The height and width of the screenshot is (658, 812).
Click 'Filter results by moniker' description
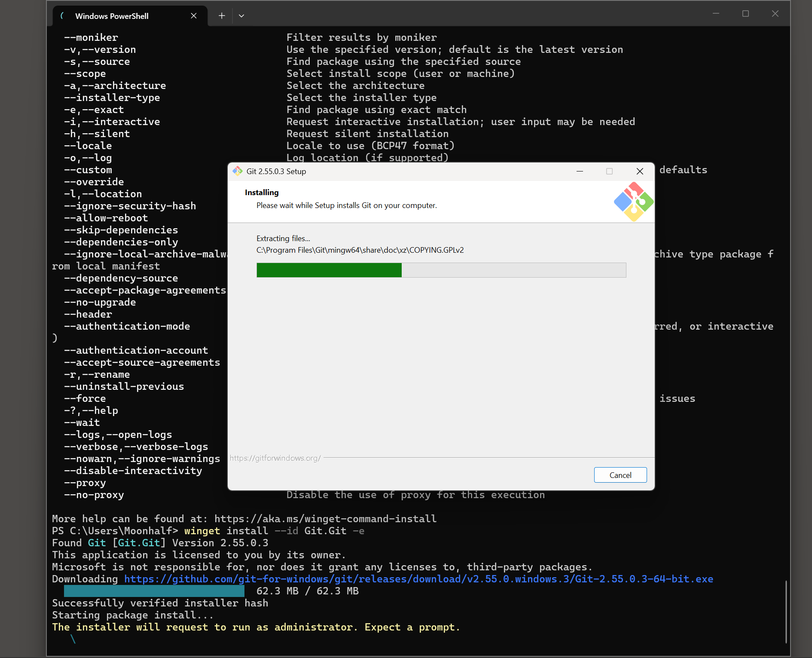click(x=362, y=37)
